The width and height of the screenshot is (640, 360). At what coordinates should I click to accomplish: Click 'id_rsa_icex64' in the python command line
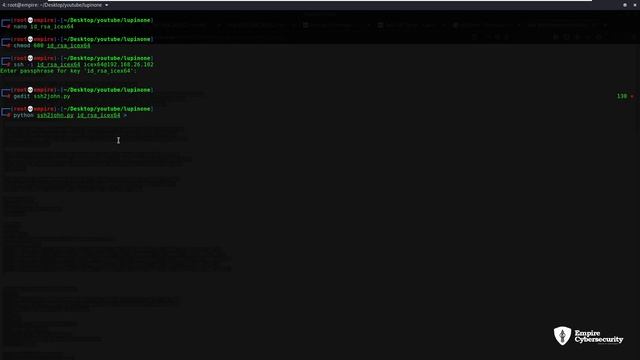pyautogui.click(x=98, y=116)
